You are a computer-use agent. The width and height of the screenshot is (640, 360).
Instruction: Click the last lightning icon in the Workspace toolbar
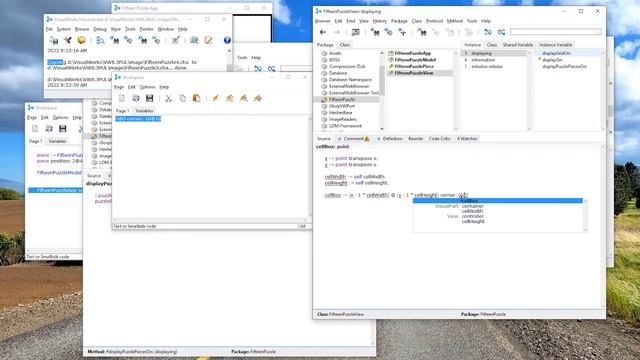click(258, 98)
